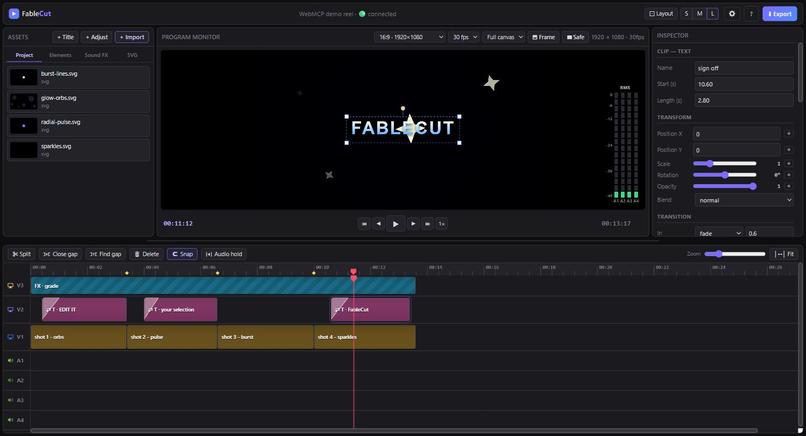Select the sparkles.svg asset
The width and height of the screenshot is (806, 436).
click(79, 150)
